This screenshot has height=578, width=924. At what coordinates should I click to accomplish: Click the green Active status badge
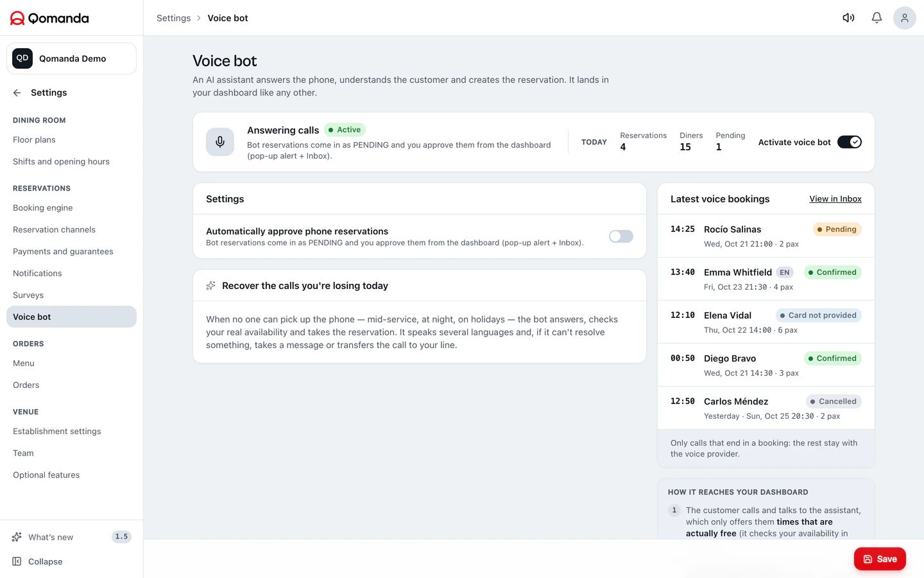click(x=345, y=130)
